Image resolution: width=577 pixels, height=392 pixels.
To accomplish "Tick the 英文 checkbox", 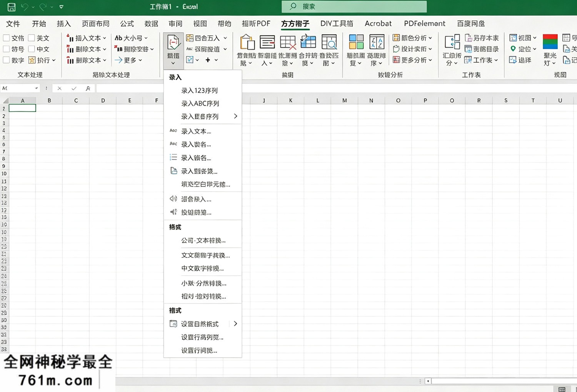I will coord(32,38).
